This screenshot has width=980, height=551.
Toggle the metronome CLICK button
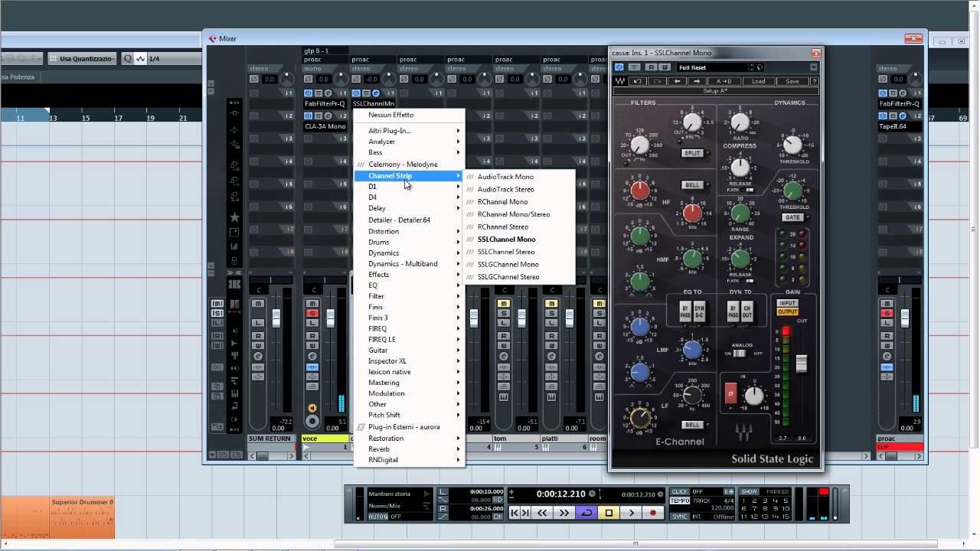[x=679, y=492]
